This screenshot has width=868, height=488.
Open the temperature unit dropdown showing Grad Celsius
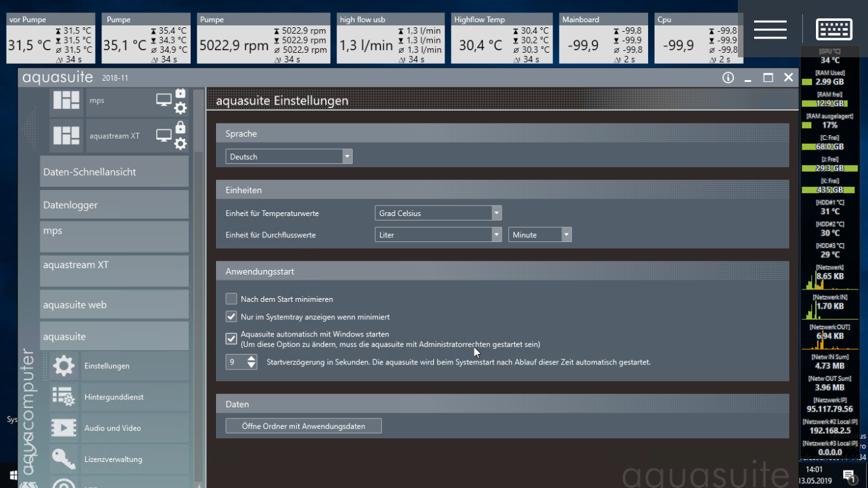439,213
